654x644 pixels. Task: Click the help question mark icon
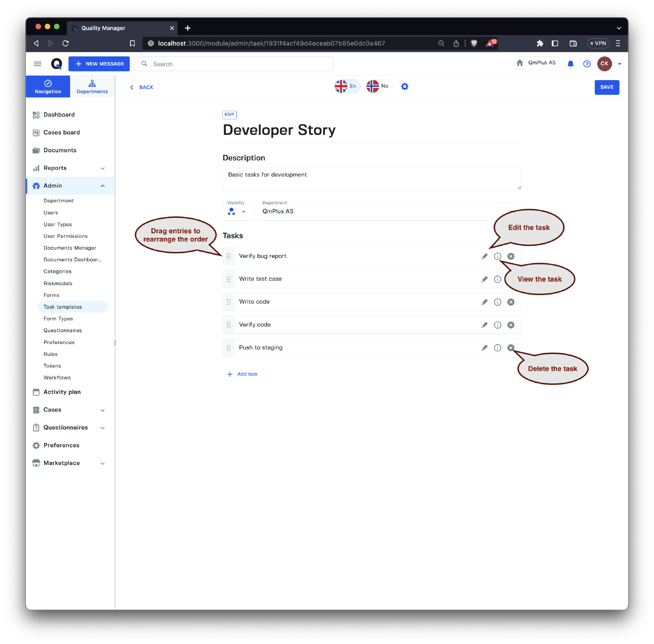587,64
